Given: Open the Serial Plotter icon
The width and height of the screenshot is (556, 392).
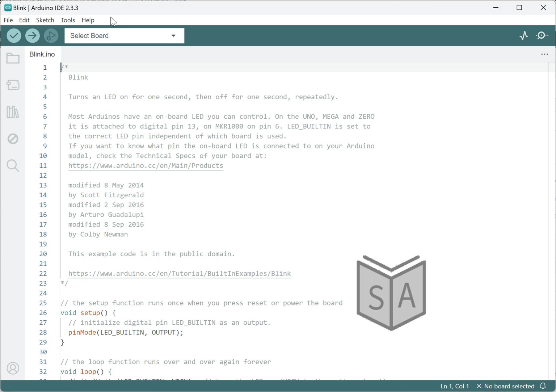Looking at the screenshot, I should tap(523, 35).
